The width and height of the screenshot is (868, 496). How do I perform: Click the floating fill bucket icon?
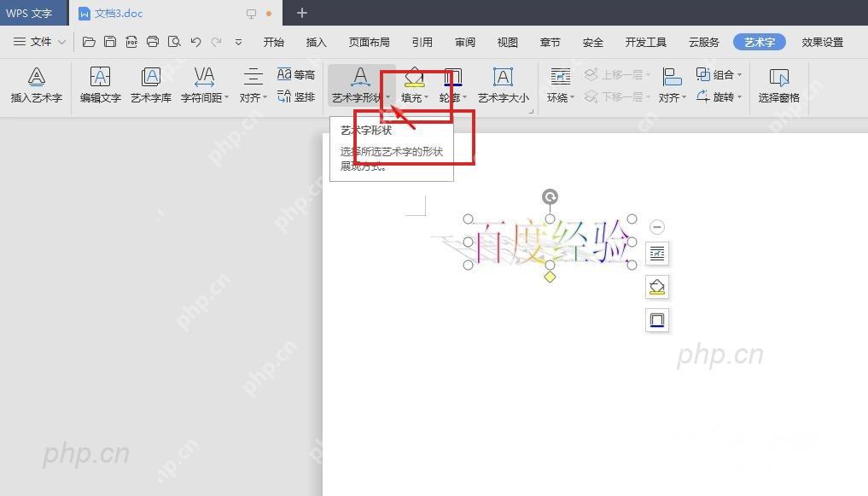coord(657,287)
